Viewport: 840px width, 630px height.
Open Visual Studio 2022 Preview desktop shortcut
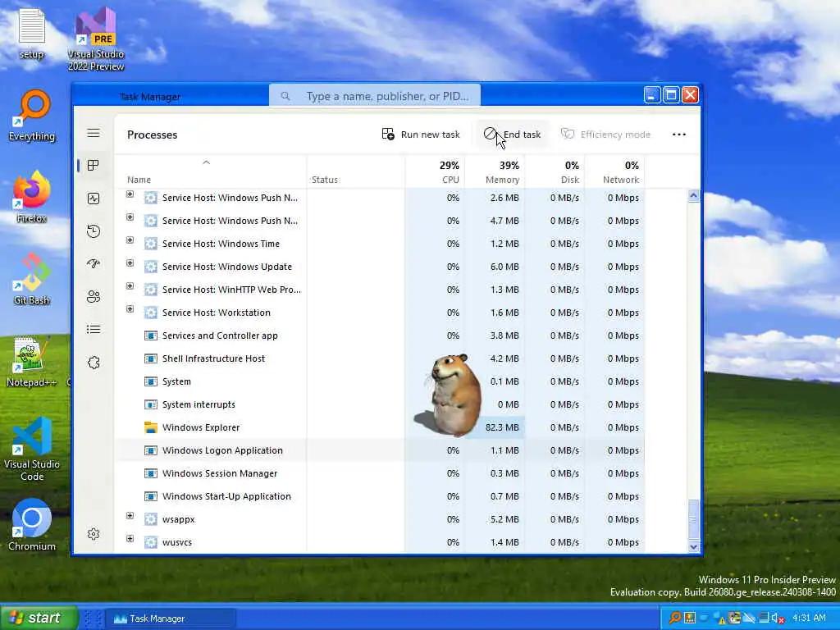(96, 39)
